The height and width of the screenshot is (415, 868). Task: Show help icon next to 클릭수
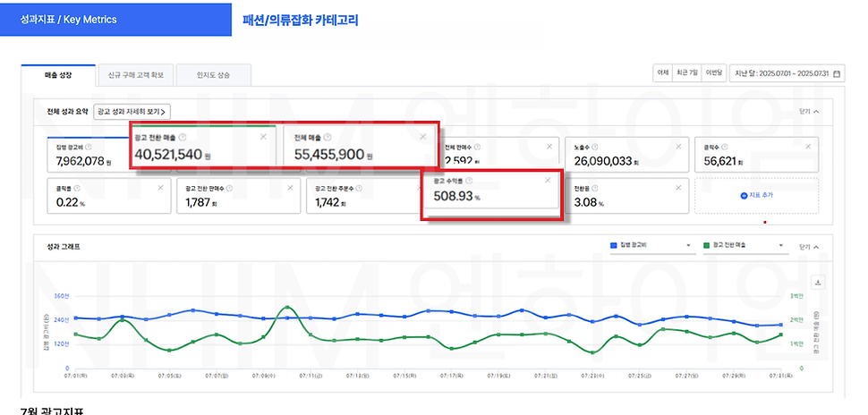(725, 148)
